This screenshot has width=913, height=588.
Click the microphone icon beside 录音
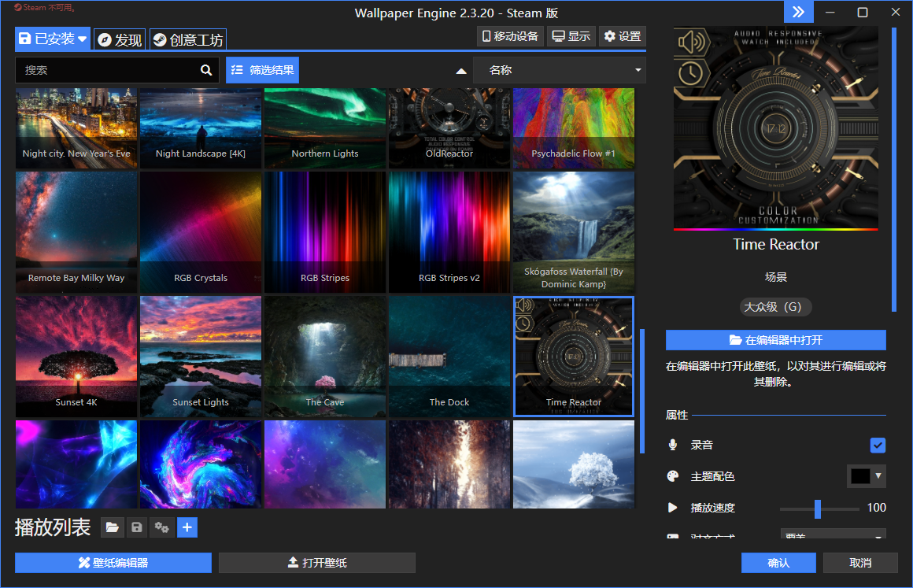672,445
